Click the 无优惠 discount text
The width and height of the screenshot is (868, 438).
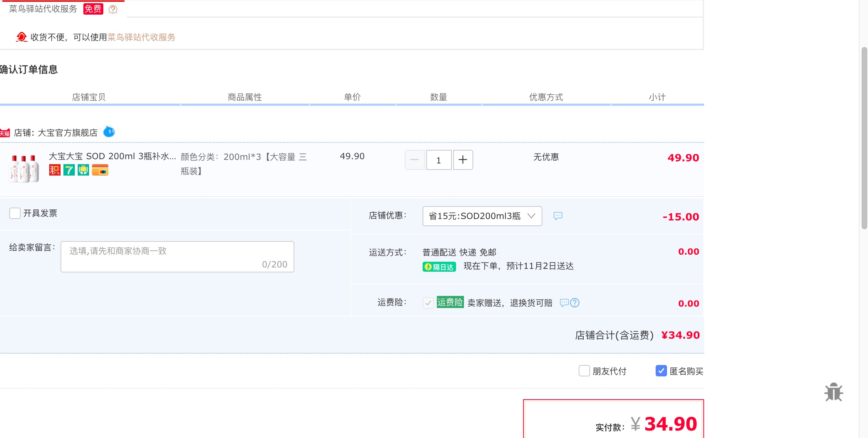coord(546,157)
